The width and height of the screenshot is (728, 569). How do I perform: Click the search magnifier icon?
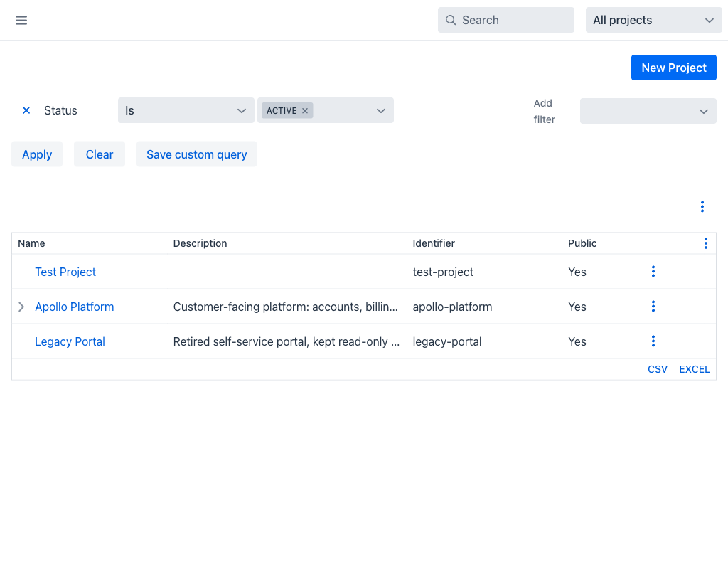[450, 20]
